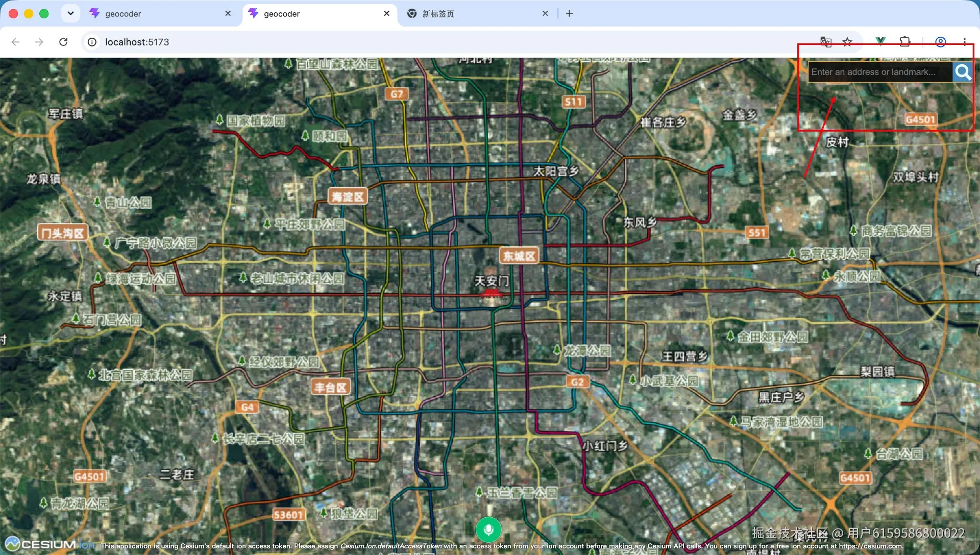
Task: View site information icon
Action: 92,42
